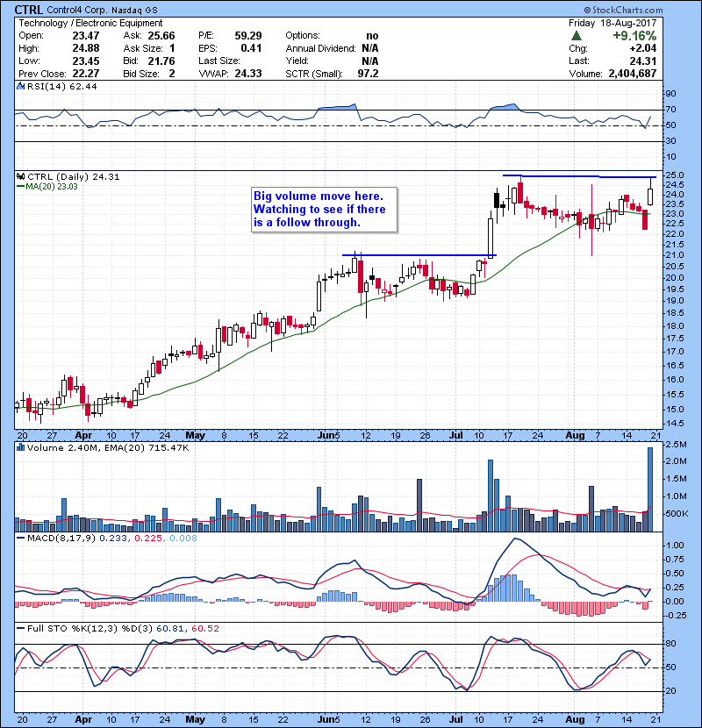Image resolution: width=702 pixels, height=728 pixels.
Task: Click the '80' stochastic axis label
Action: point(671,644)
